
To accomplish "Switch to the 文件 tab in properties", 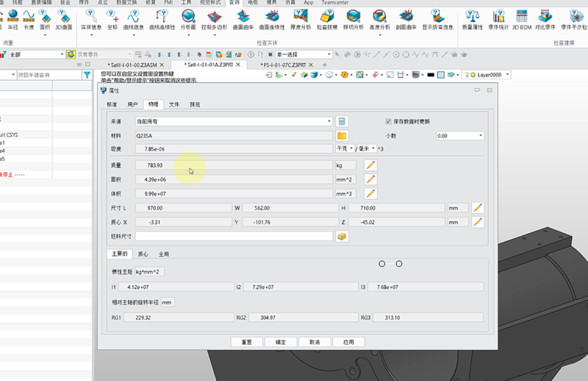I will [174, 104].
